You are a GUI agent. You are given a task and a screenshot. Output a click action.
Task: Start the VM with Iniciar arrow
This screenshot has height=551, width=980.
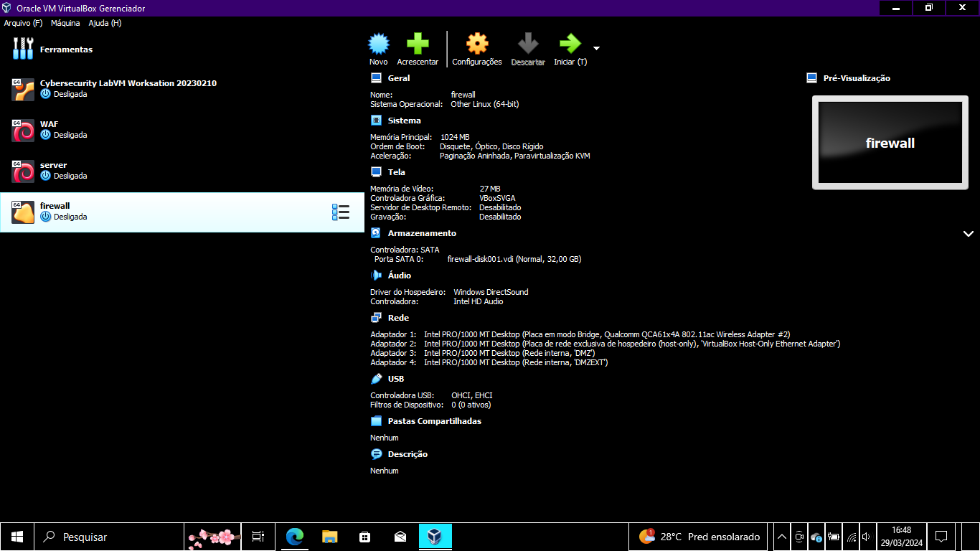coord(570,44)
